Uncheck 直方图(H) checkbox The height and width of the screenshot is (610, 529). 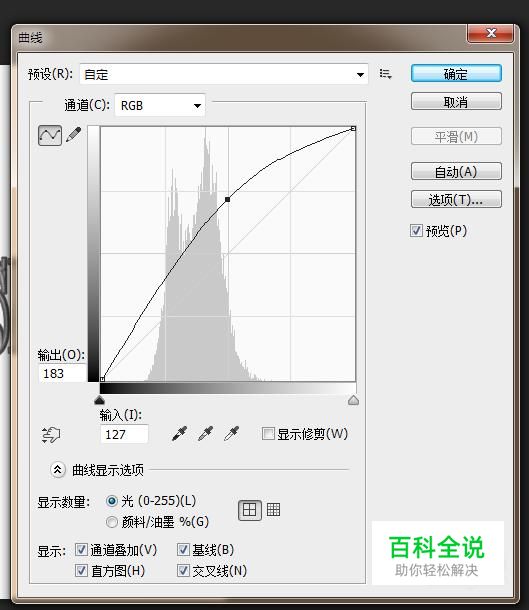coord(81,571)
